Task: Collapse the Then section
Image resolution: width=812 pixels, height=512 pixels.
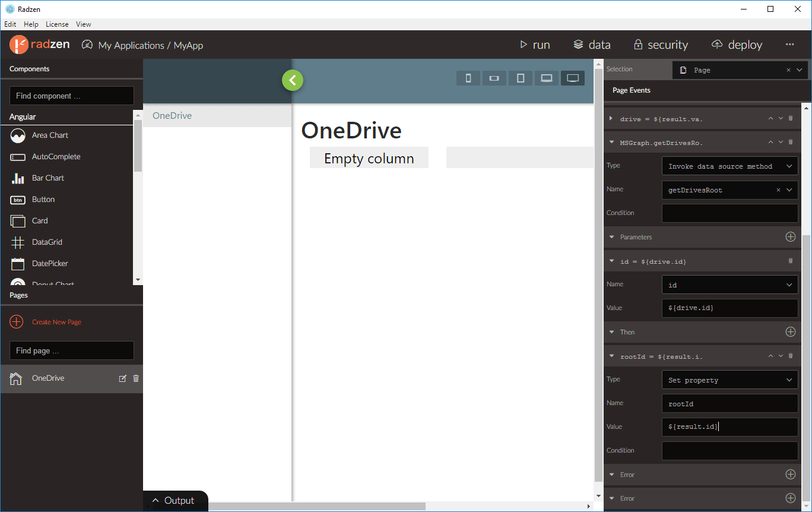Action: coord(611,333)
